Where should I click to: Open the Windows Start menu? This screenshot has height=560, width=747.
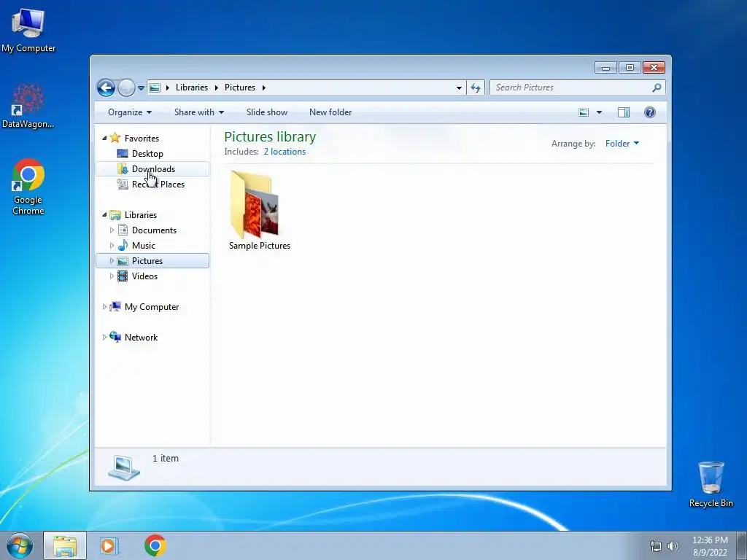click(20, 545)
